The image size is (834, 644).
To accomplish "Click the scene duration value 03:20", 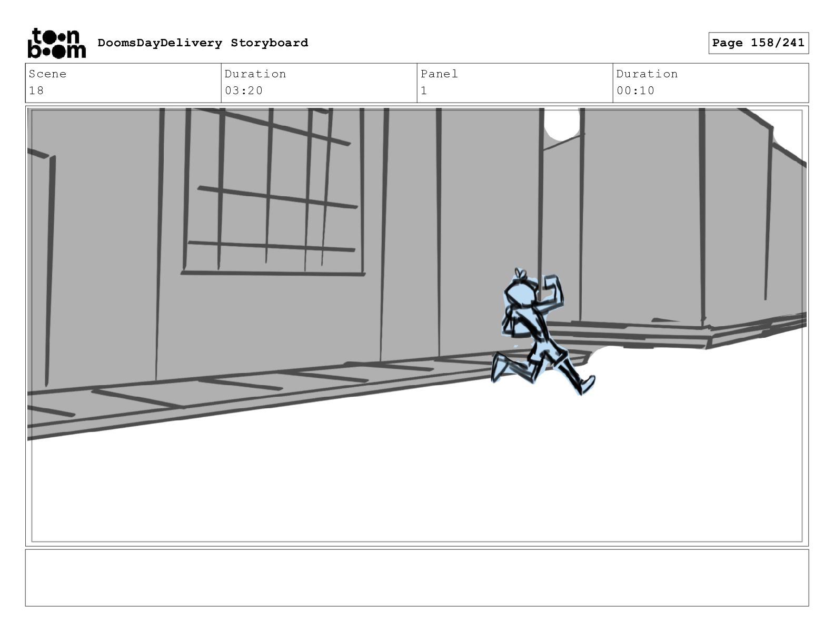I will click(244, 90).
